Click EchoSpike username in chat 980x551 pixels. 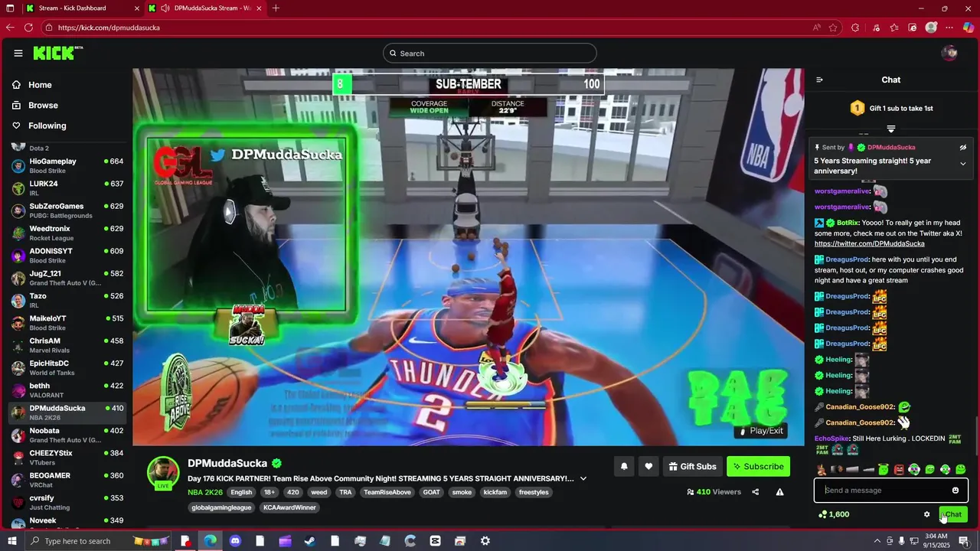pos(832,439)
